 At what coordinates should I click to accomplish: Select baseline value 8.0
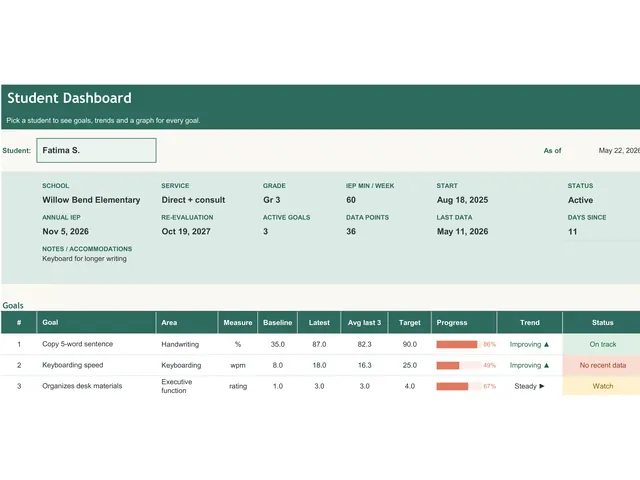[x=278, y=365]
